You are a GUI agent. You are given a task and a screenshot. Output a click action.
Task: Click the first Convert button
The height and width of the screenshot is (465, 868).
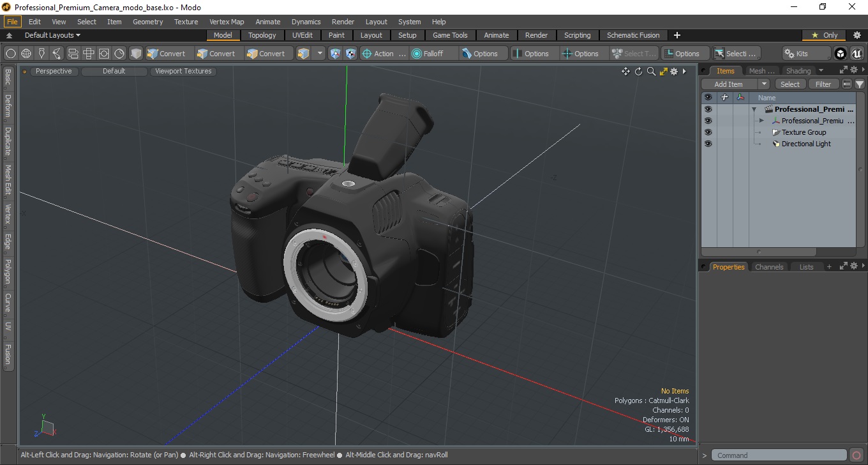pyautogui.click(x=169, y=54)
